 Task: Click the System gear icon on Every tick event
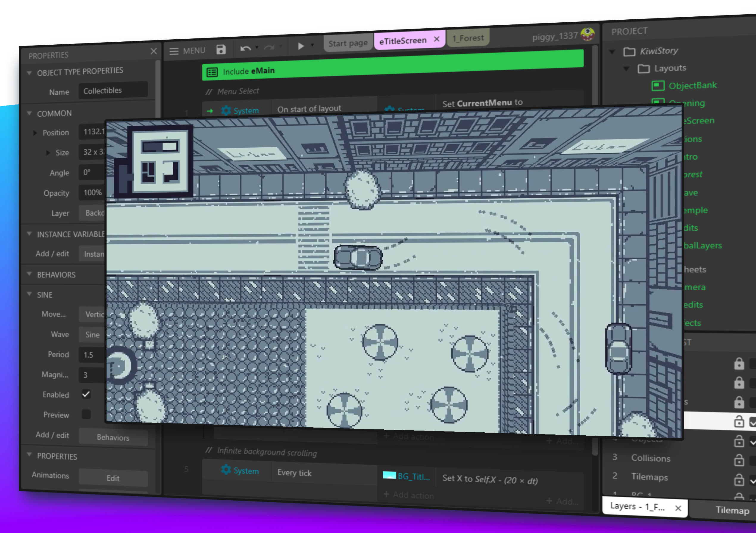[226, 469]
